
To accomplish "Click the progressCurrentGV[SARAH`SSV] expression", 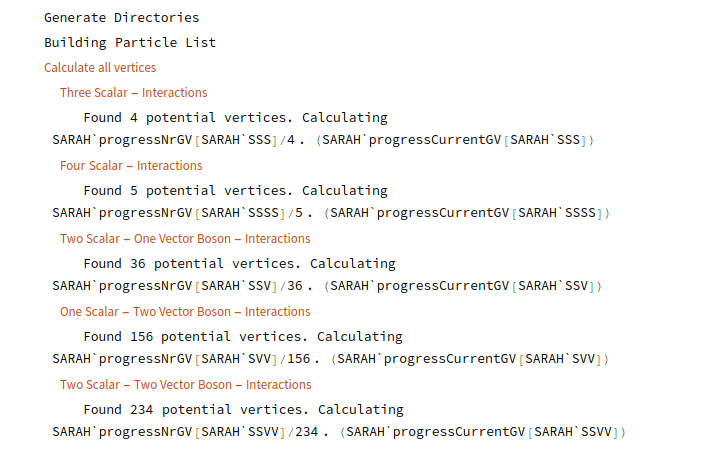I will (x=465, y=286).
